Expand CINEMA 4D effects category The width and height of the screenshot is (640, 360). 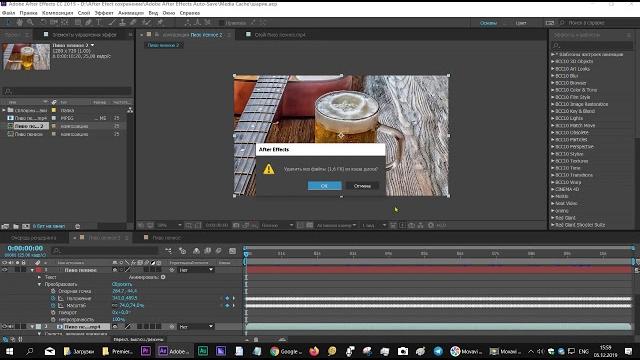(553, 189)
